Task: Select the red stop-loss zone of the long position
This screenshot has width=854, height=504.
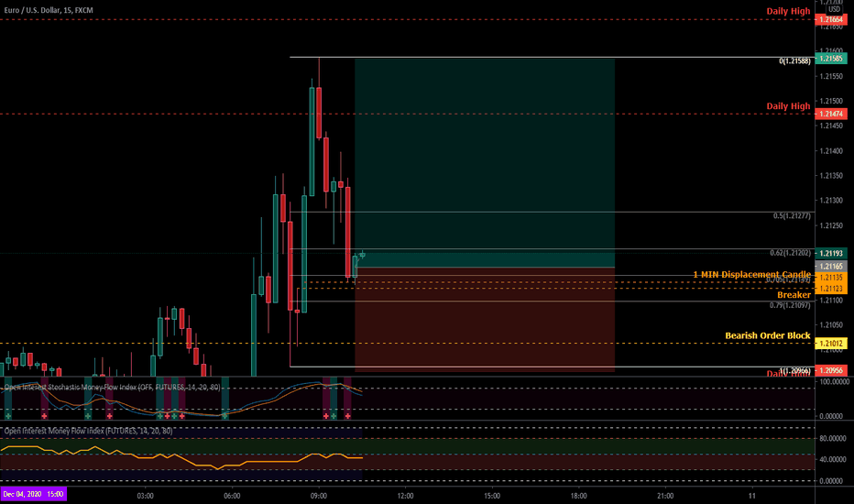Action: point(485,320)
